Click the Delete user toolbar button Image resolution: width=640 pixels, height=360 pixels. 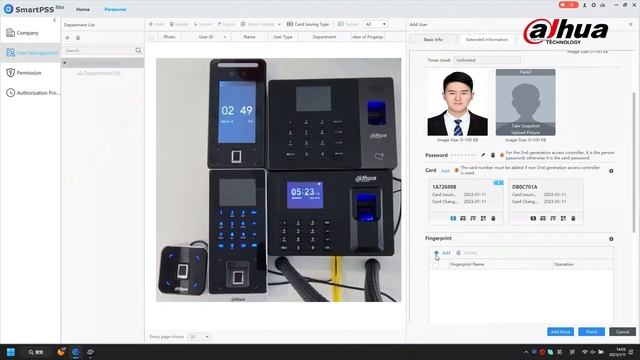coord(178,24)
